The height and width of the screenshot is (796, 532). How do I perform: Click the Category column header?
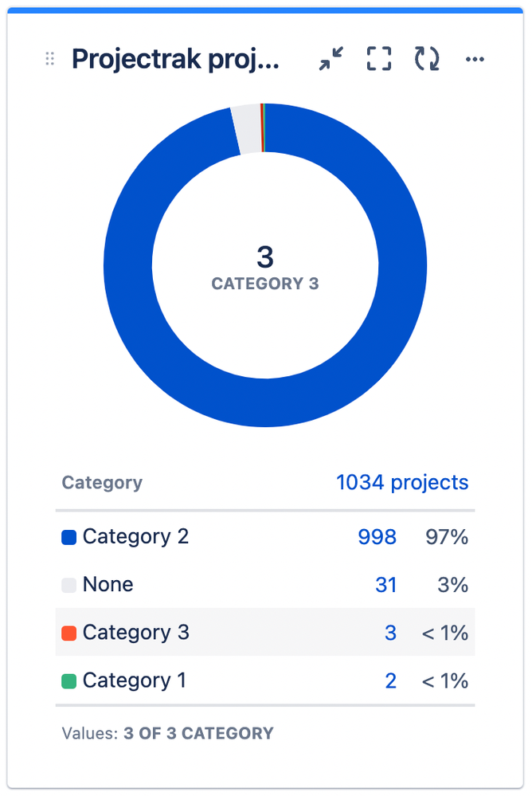coord(102,482)
